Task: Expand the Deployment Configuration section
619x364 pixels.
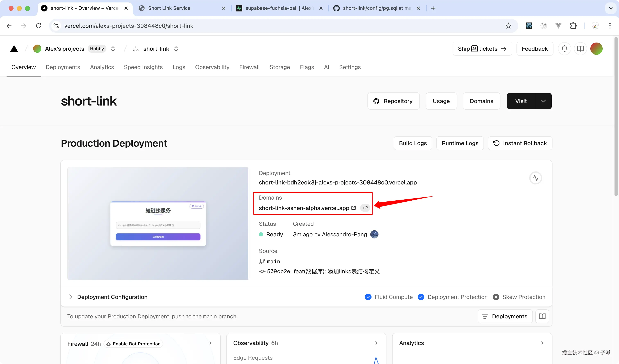Action: tap(70, 297)
